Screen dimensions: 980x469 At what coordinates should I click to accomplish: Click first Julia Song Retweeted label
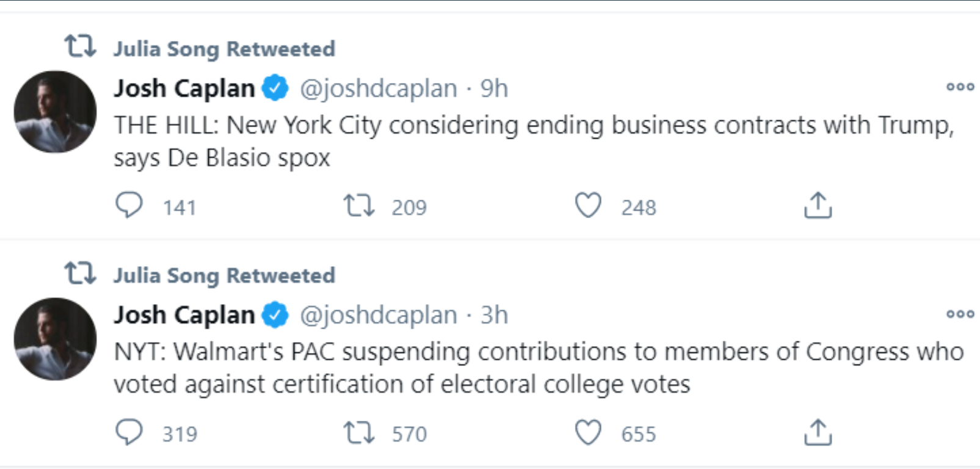point(224,49)
